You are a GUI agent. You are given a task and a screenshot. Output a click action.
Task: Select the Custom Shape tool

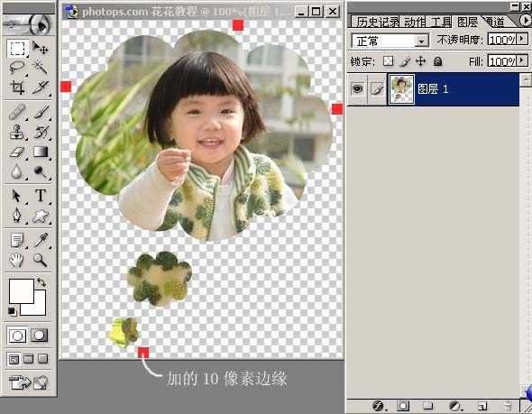[x=40, y=216]
